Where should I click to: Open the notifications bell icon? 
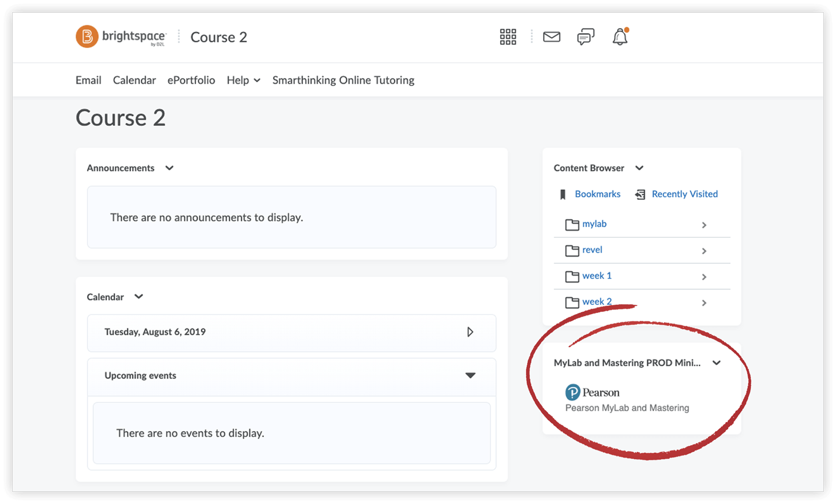[620, 37]
